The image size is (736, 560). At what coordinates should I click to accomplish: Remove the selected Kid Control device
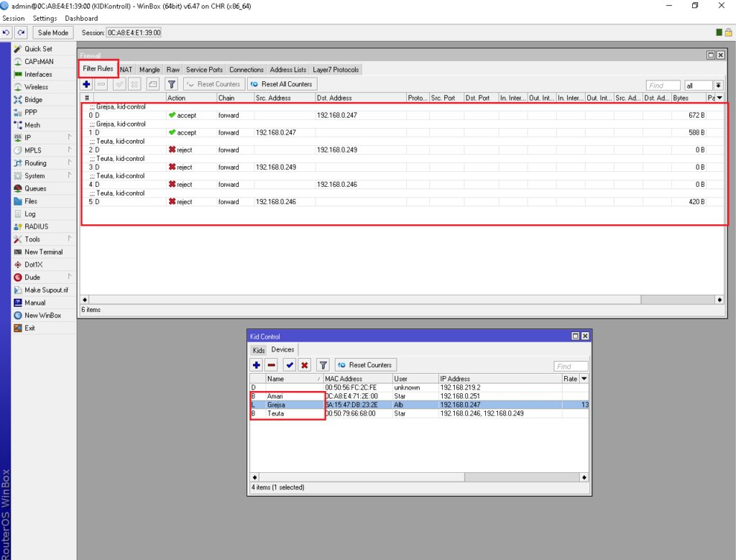coord(272,365)
